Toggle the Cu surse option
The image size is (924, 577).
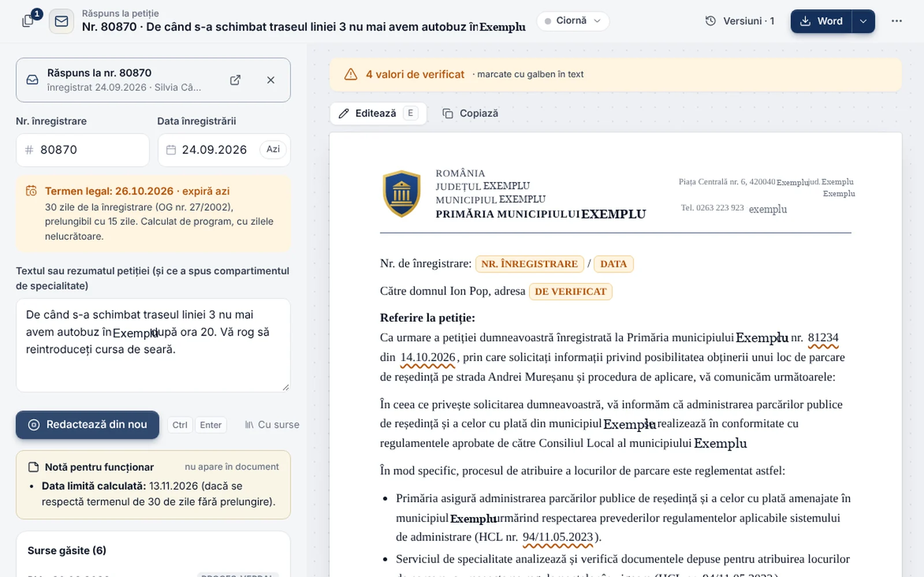point(272,425)
